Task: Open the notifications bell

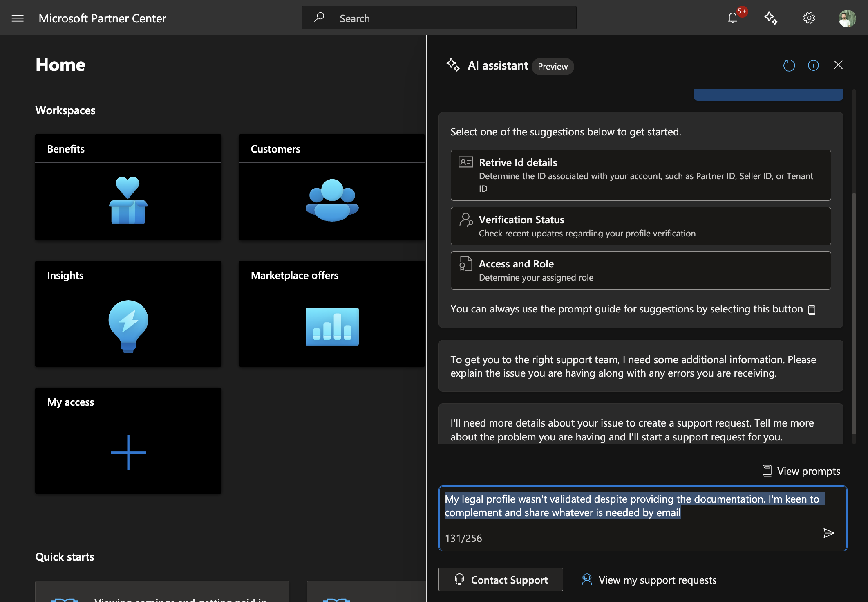Action: coord(733,18)
